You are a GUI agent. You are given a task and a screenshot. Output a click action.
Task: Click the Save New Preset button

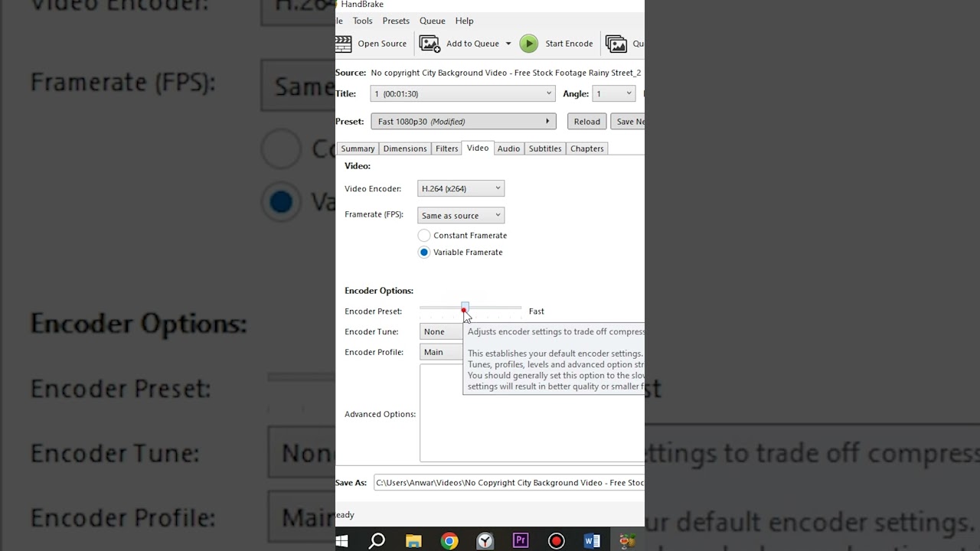628,122
